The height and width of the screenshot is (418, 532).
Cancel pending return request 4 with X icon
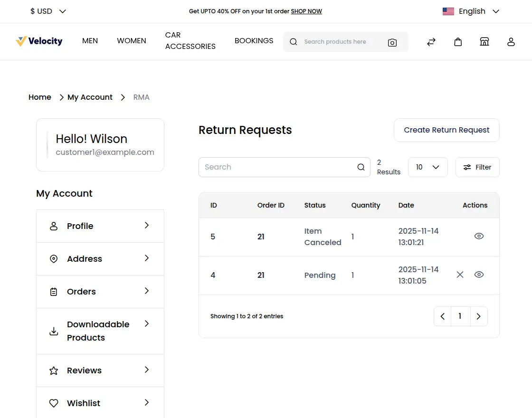point(460,275)
